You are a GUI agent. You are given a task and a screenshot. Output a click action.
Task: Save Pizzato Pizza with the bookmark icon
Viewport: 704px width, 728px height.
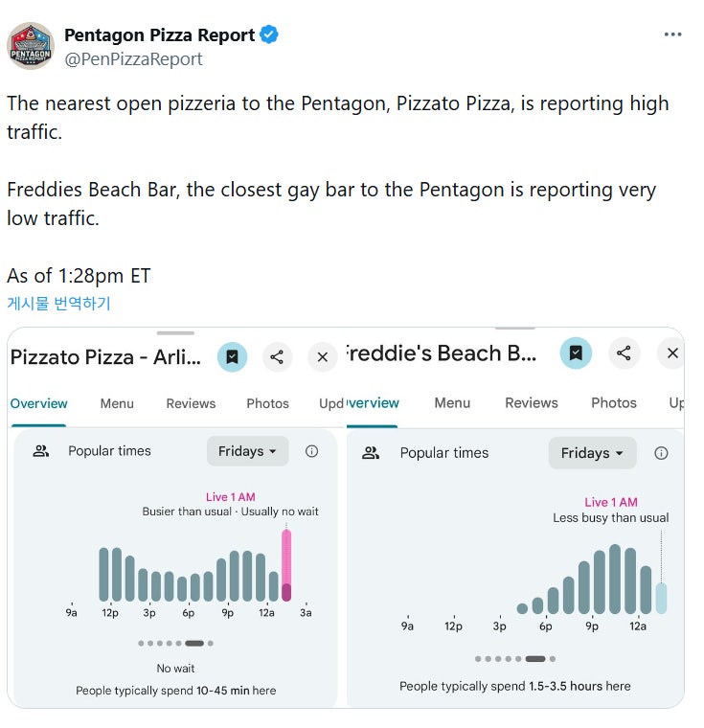(x=232, y=357)
